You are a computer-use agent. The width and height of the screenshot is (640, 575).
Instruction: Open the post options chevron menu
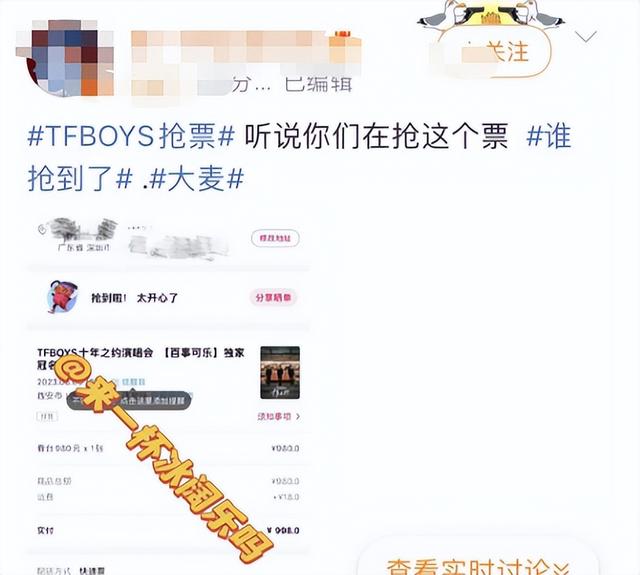click(586, 37)
